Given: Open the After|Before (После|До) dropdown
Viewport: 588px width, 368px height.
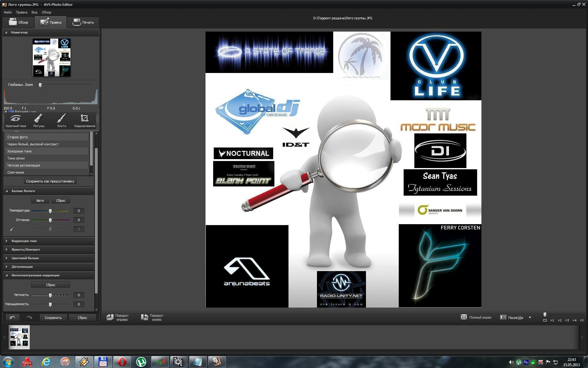Looking at the screenshot, I should click(530, 317).
